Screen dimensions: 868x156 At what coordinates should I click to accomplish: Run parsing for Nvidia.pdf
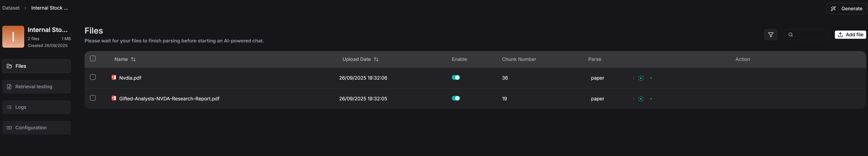click(x=641, y=78)
